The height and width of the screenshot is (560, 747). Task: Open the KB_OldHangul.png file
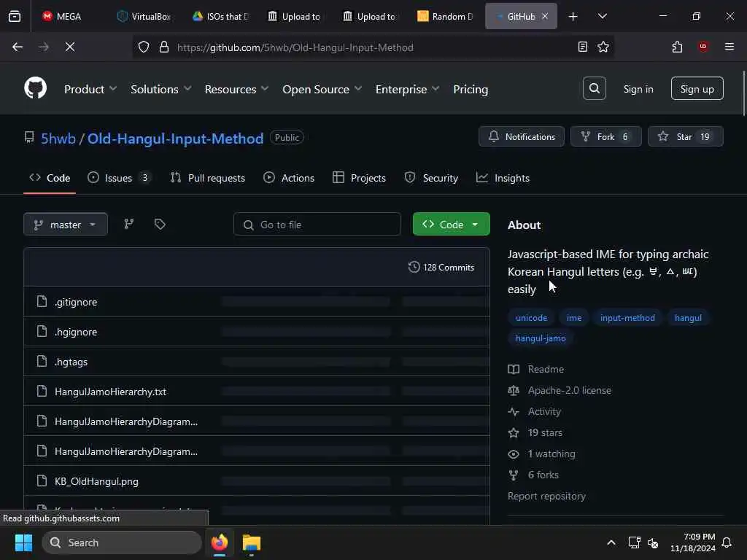pyautogui.click(x=96, y=481)
